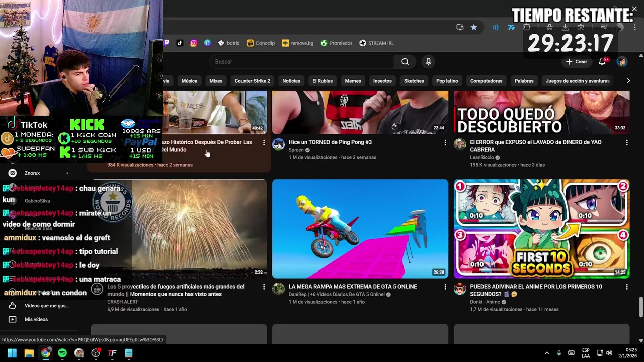644x362 pixels.
Task: Play the Homer GTA 5 ramp thumbnail
Action: (360, 229)
